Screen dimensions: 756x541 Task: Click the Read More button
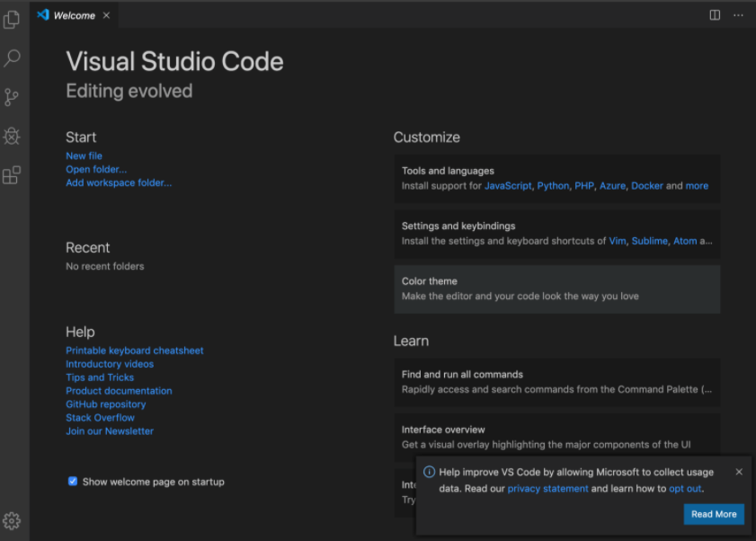click(x=714, y=514)
